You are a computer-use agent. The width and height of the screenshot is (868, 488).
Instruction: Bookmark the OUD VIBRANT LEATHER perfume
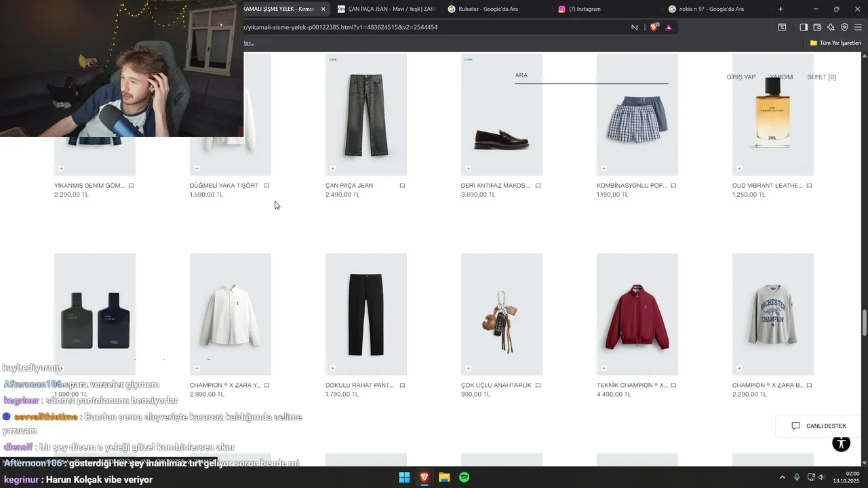[x=809, y=186]
